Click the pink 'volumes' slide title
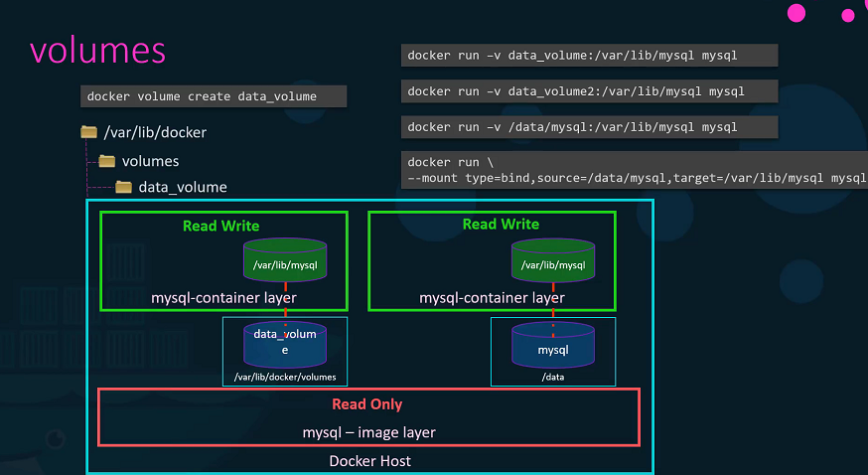Viewport: 868px width, 475px height. [x=97, y=52]
